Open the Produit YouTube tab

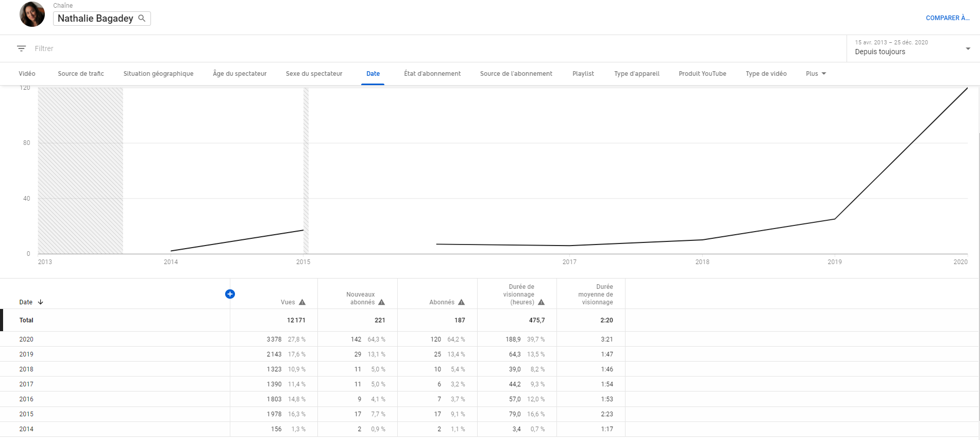point(702,74)
